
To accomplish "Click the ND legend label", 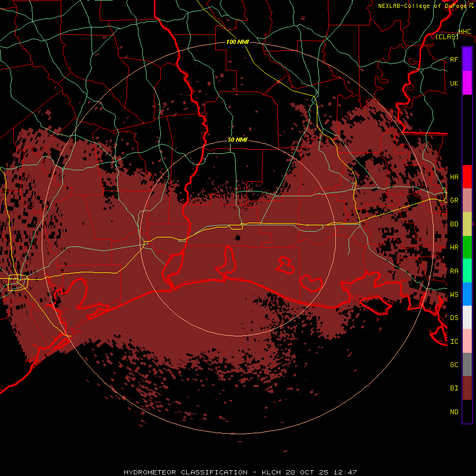I will click(x=454, y=412).
